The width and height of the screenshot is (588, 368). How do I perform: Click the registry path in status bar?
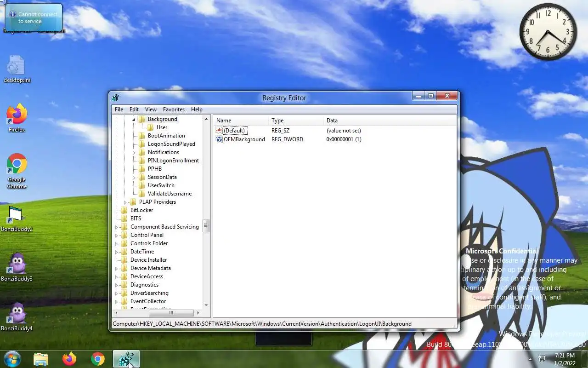(262, 324)
